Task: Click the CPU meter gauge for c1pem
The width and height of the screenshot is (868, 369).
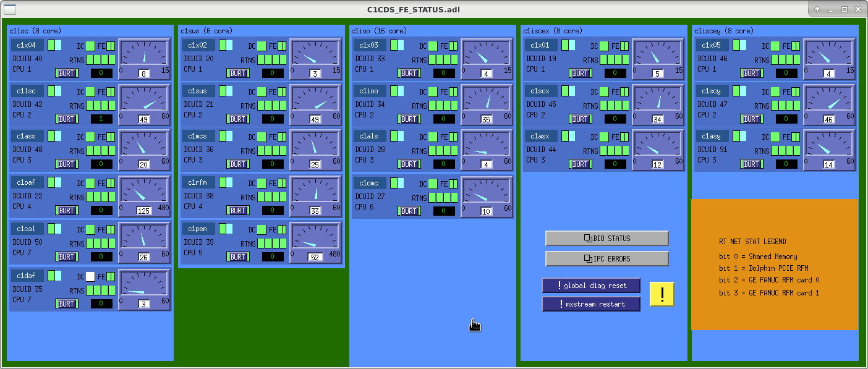Action: (x=315, y=240)
